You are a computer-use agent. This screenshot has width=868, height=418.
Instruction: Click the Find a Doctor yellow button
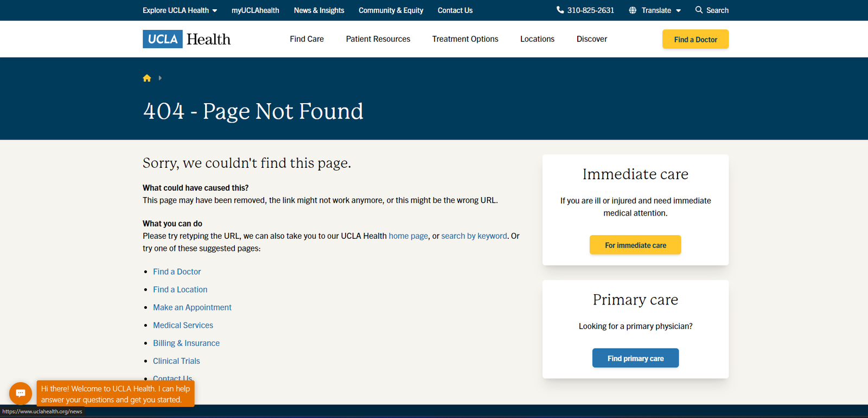coord(695,39)
